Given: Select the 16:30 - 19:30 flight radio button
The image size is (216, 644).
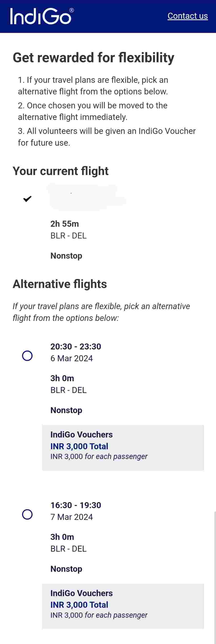Looking at the screenshot, I should click(x=27, y=514).
